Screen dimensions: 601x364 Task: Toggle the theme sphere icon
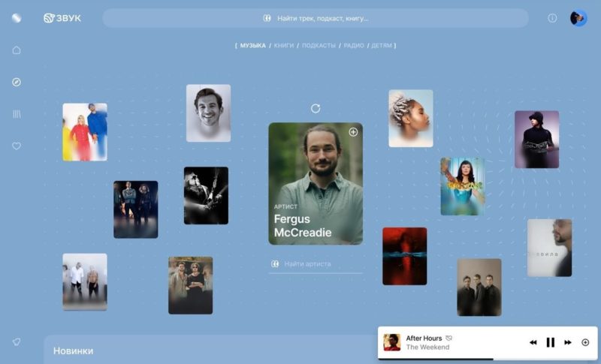[17, 18]
